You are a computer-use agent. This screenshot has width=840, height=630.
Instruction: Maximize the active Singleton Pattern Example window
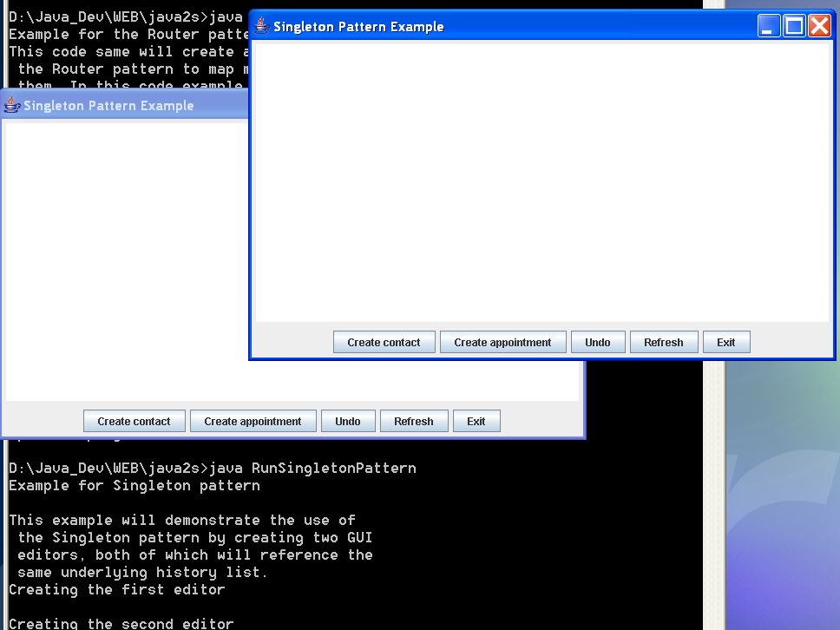click(794, 26)
